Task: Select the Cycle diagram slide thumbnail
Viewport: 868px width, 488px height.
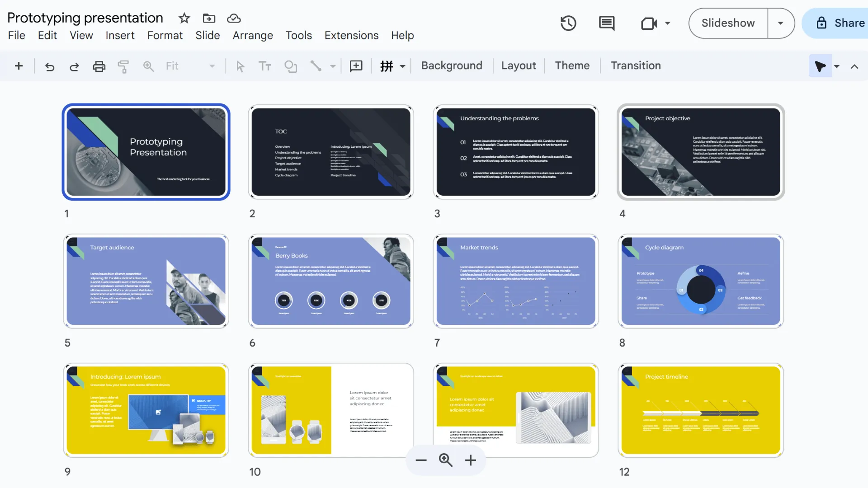Action: (700, 281)
